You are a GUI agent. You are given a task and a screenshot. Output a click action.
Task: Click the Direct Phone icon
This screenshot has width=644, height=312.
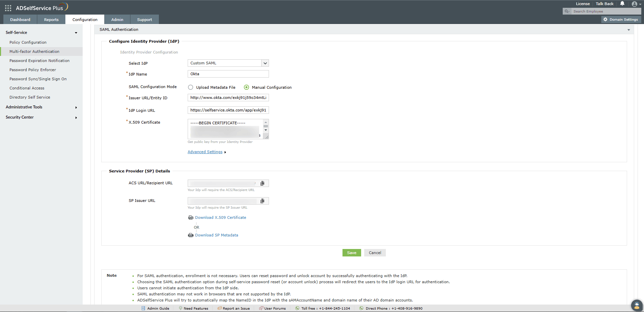click(x=361, y=308)
